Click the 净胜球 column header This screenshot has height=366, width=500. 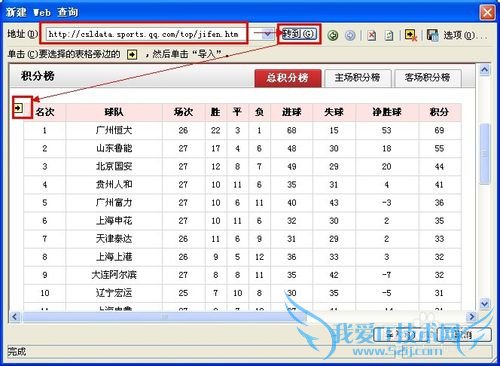click(387, 112)
